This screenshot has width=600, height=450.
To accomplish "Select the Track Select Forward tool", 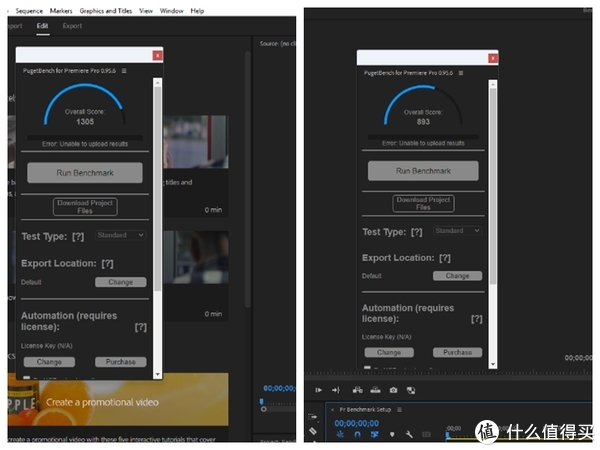I will pyautogui.click(x=313, y=416).
